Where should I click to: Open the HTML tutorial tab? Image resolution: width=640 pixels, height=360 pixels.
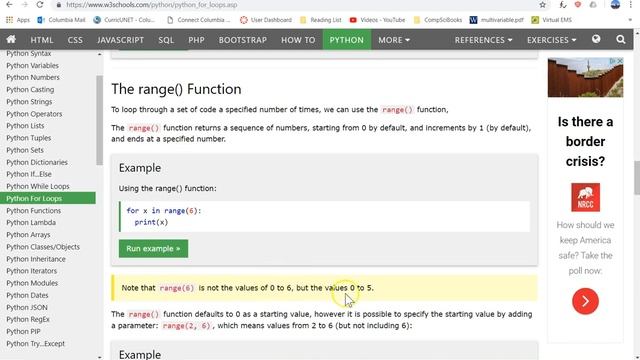[x=42, y=40]
